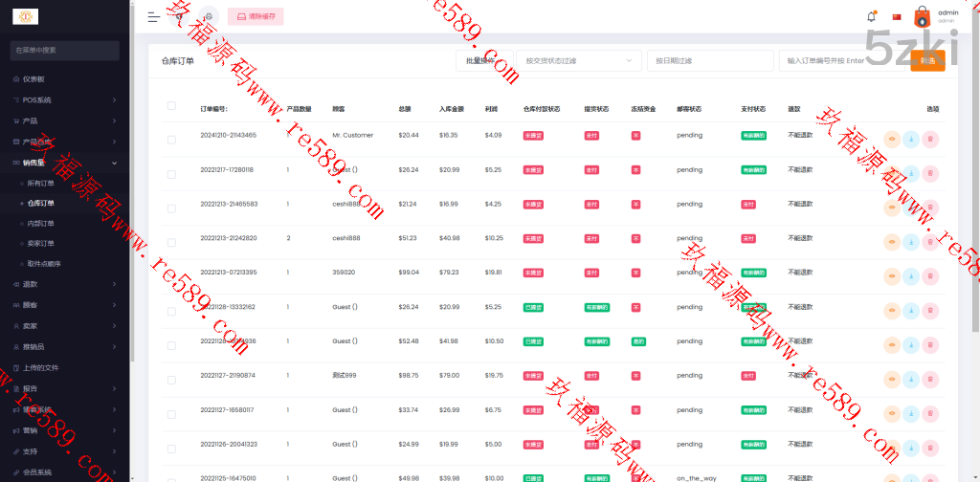Check the select-all checkbox in table header
Image resolution: width=980 pixels, height=482 pixels.
pos(171,106)
